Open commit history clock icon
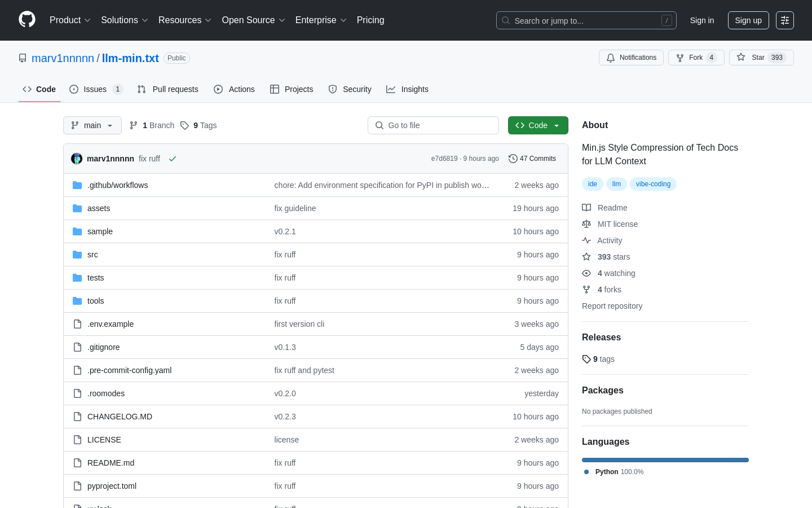The image size is (812, 508). click(x=513, y=159)
